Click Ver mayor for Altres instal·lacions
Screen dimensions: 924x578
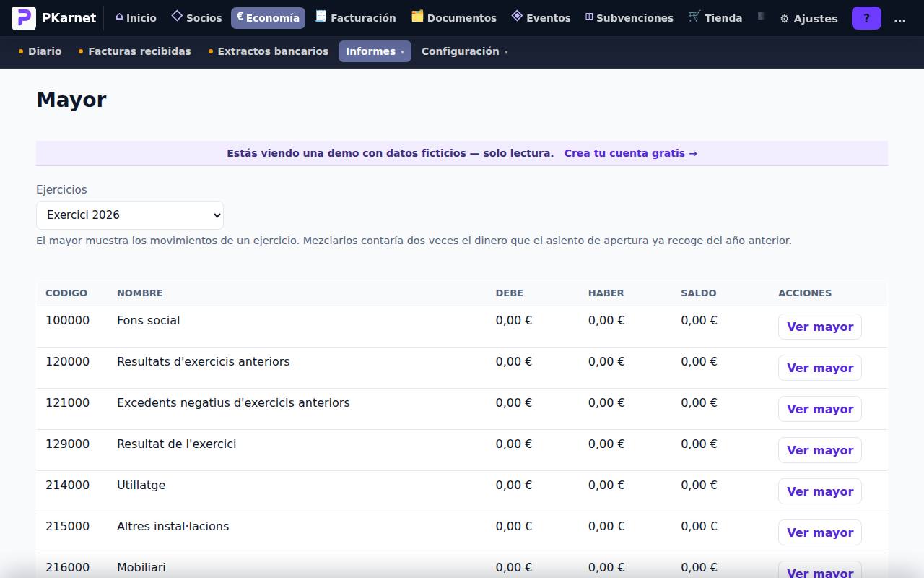tap(820, 532)
